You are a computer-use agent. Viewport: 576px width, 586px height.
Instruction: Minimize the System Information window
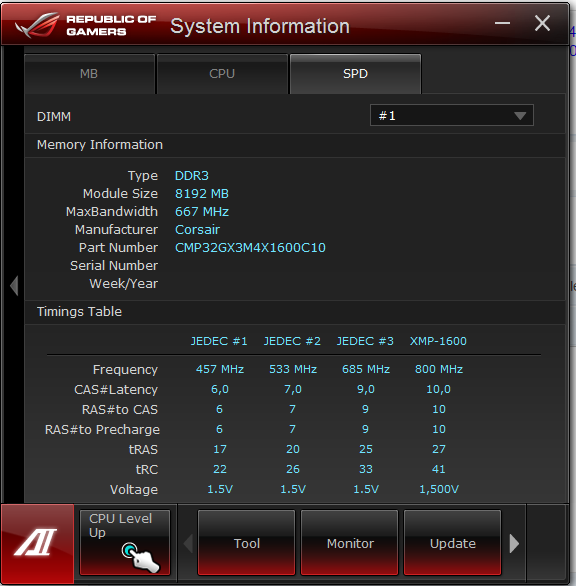click(502, 23)
